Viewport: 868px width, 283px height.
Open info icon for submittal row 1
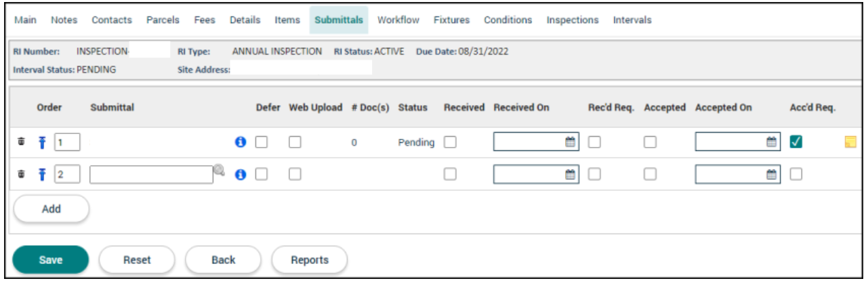coord(240,142)
